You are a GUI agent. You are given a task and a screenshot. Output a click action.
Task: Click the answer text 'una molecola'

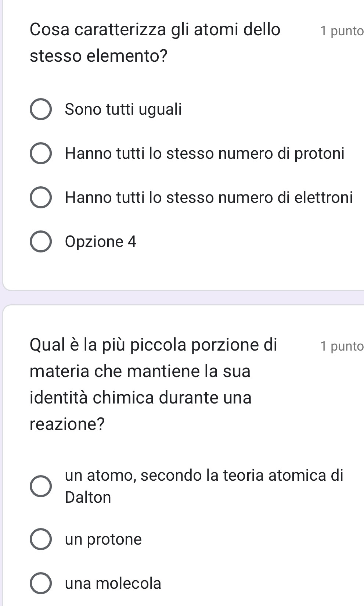[x=113, y=584]
